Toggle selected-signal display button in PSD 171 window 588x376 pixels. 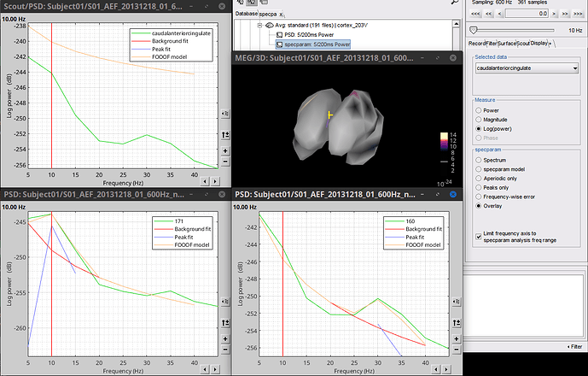(225, 302)
